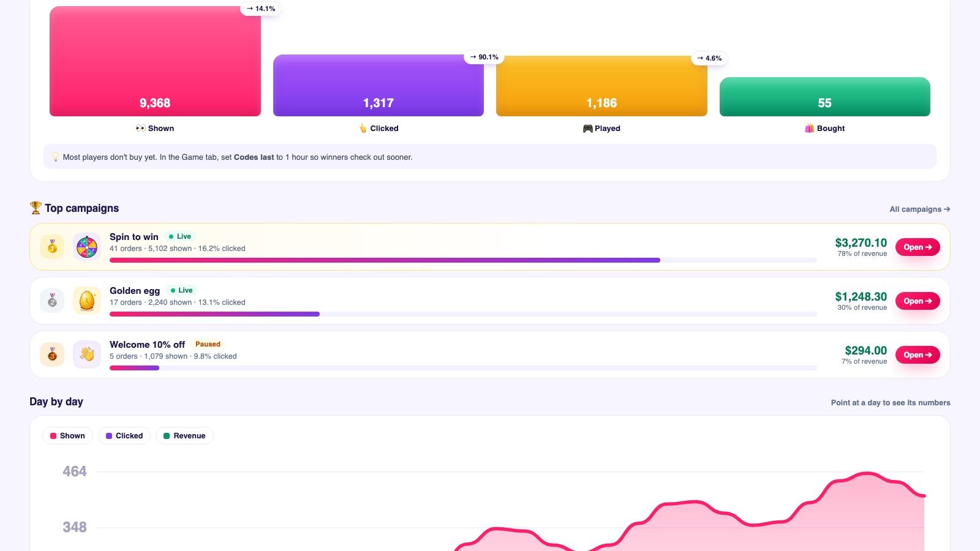The image size is (980, 551).
Task: Click the bronze medal rank icon
Action: (x=52, y=355)
